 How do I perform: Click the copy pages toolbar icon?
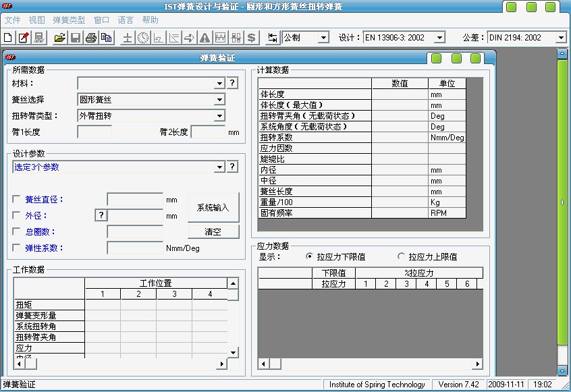(x=107, y=38)
